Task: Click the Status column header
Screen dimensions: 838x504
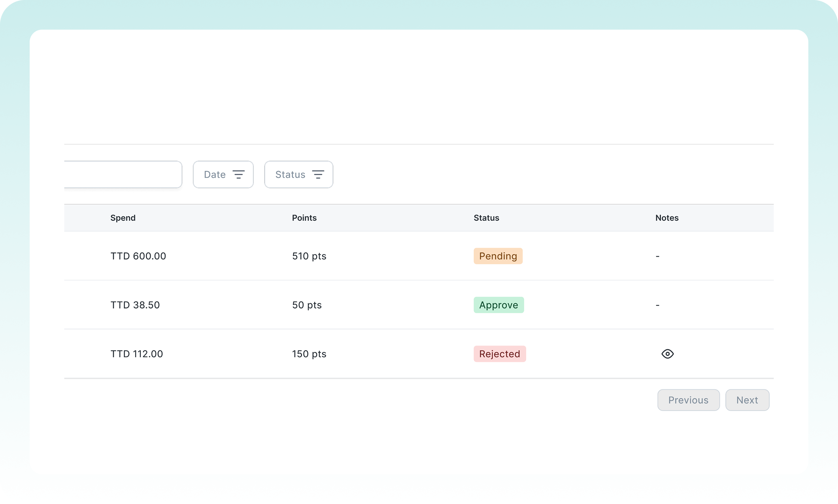Action: 486,218
